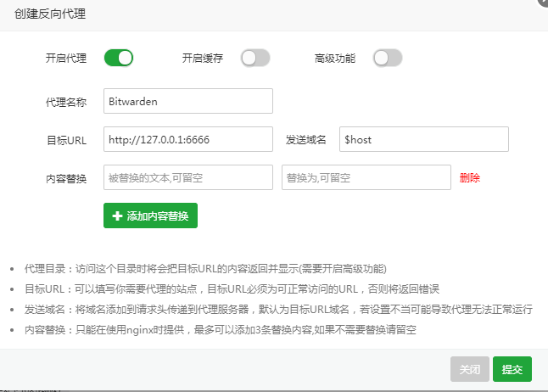Disable the 开启代理 toggle switch
548x392 pixels.
coord(119,58)
